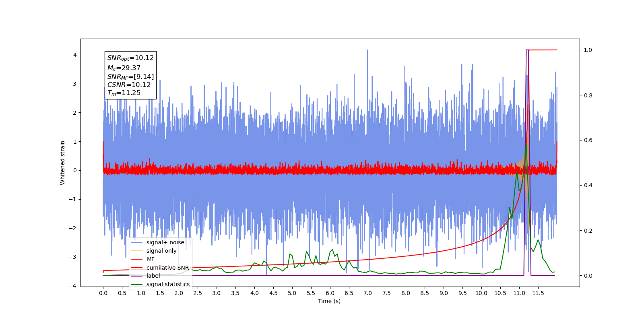Click the 4 tick on left strain axis
The width and height of the screenshot is (644, 322).
tap(75, 55)
